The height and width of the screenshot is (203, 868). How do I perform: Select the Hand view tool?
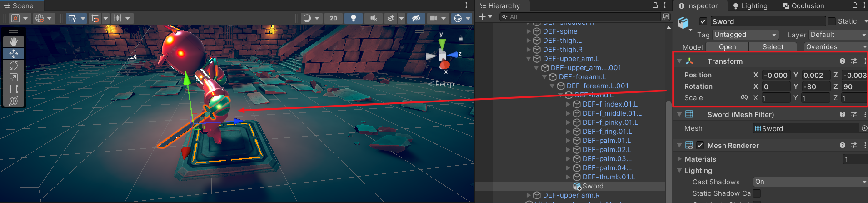point(14,41)
